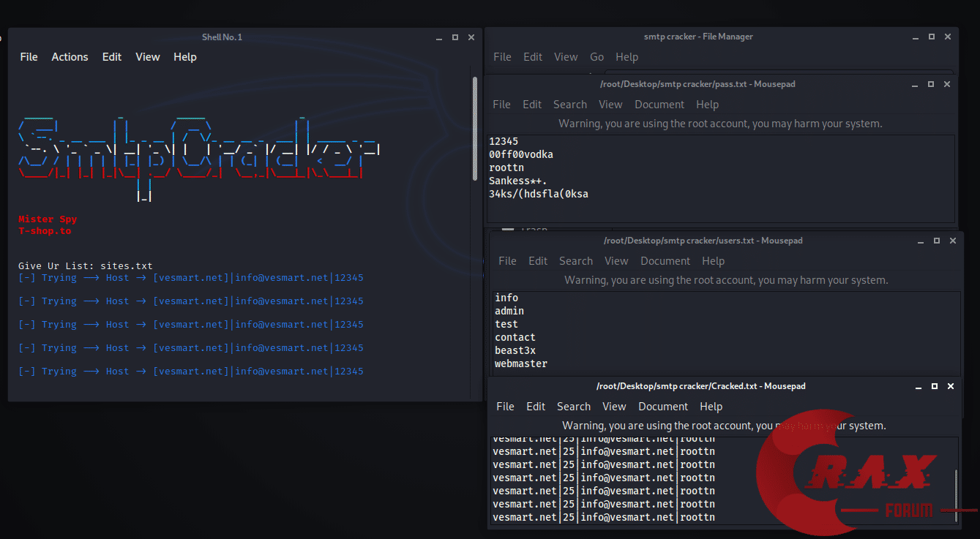
Task: Close the users.txt Mousepad window
Action: click(x=953, y=241)
